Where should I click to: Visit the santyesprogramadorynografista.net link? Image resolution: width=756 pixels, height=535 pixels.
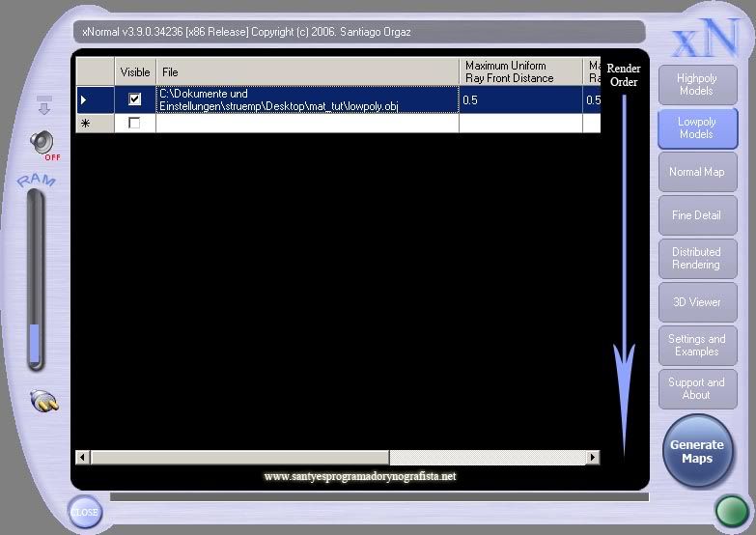[360, 477]
